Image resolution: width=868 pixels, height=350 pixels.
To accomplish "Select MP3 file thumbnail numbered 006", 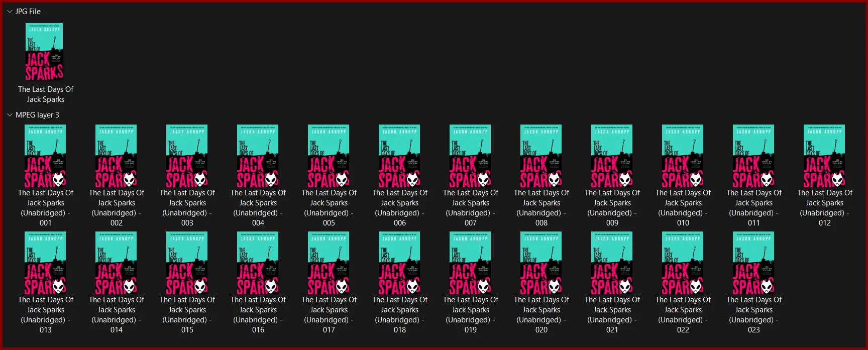I will click(x=400, y=156).
